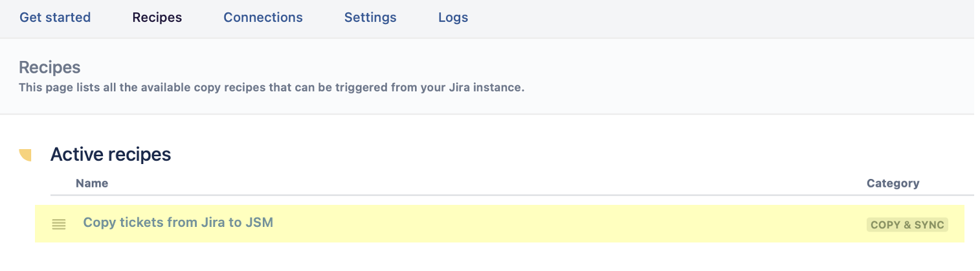Select the Recipes tab
This screenshot has height=271, width=980.
[157, 18]
